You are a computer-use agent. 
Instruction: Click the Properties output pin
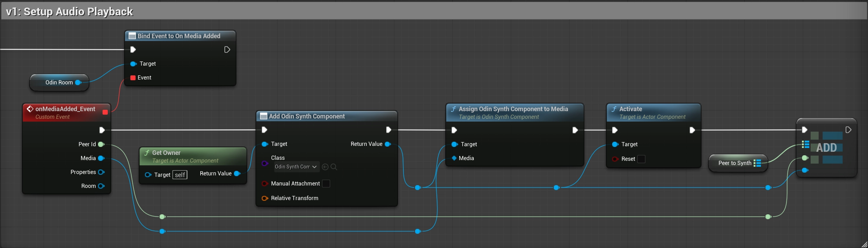coord(101,172)
